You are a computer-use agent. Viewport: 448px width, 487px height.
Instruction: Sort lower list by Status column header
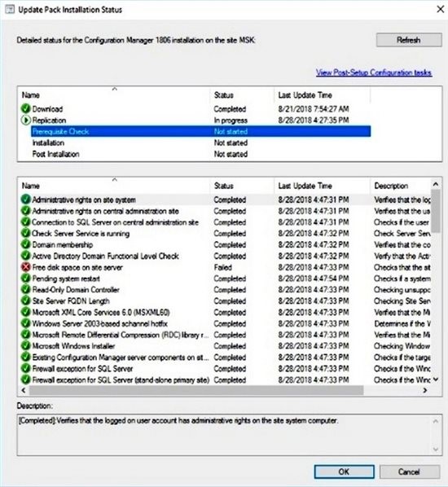coord(243,186)
